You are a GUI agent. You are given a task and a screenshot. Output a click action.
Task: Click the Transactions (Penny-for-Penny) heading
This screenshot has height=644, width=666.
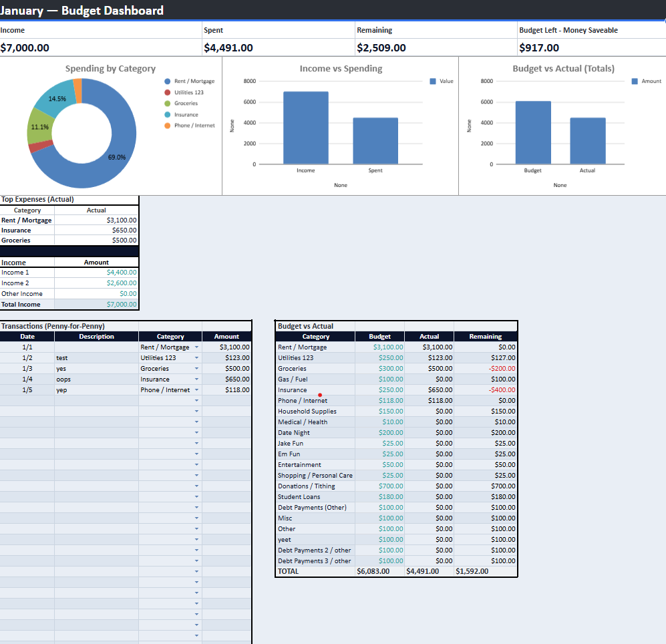[53, 326]
